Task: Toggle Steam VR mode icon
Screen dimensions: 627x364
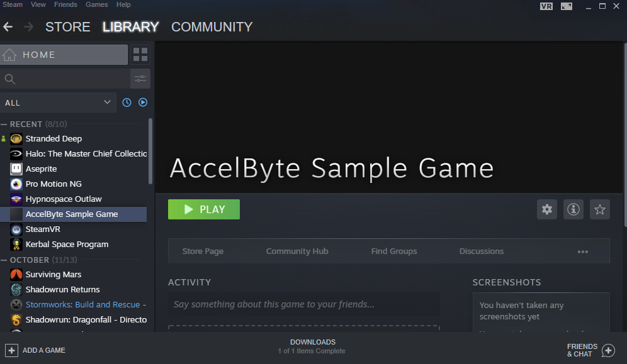Action: [546, 6]
